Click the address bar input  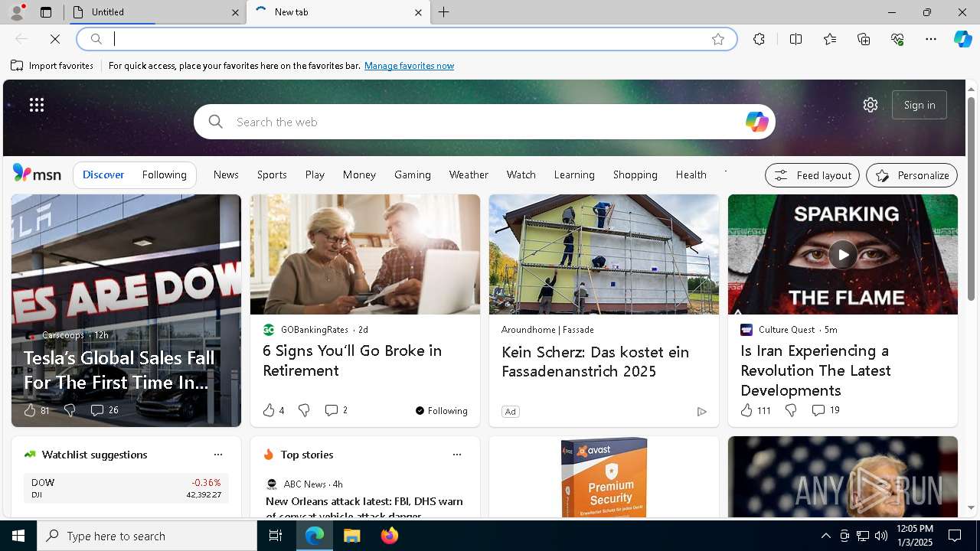point(406,39)
